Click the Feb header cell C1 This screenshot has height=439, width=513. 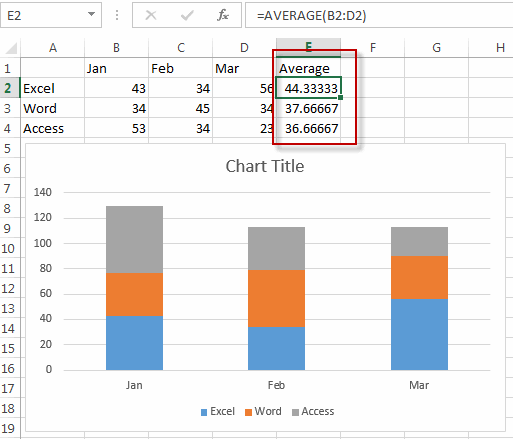tap(180, 68)
